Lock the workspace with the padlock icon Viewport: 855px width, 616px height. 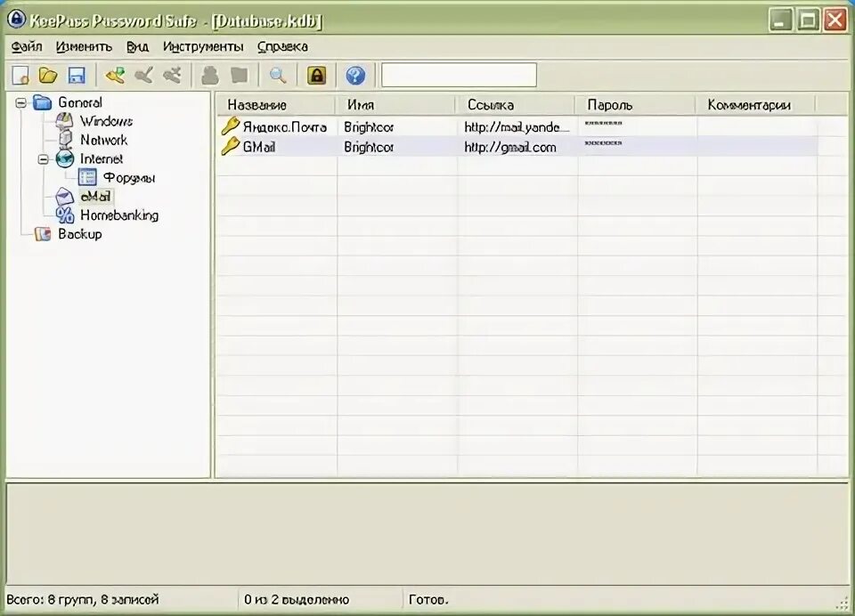click(317, 76)
